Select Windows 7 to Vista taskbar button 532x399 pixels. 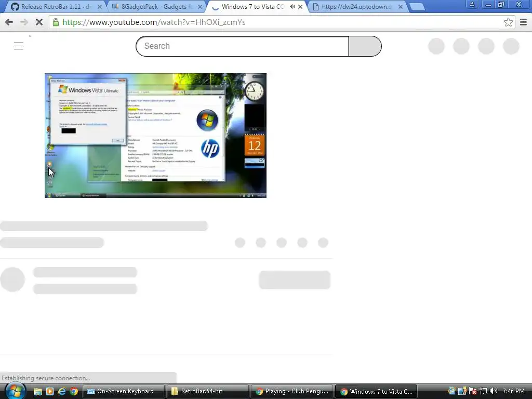[x=376, y=392]
